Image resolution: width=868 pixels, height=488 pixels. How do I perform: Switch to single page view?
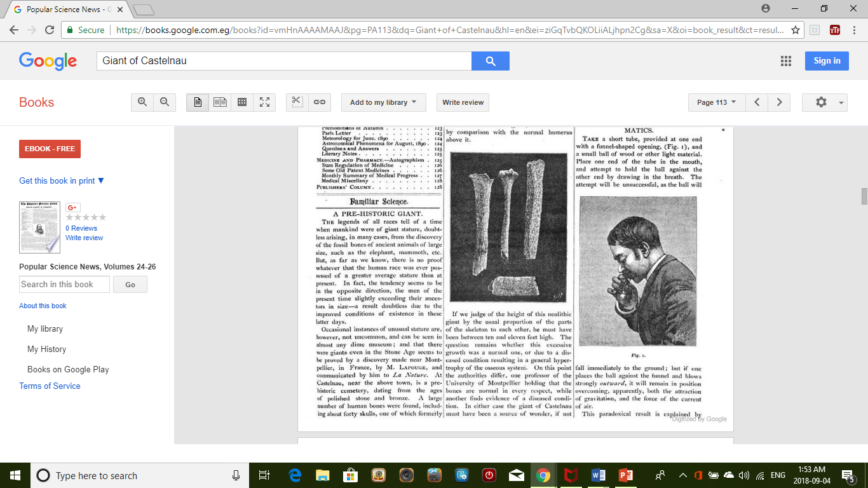pos(198,102)
